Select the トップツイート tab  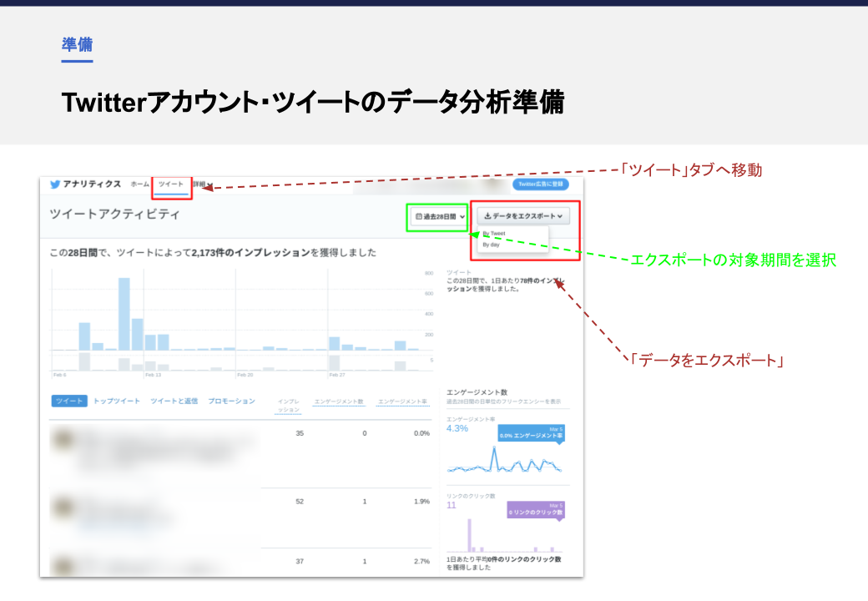(x=117, y=402)
